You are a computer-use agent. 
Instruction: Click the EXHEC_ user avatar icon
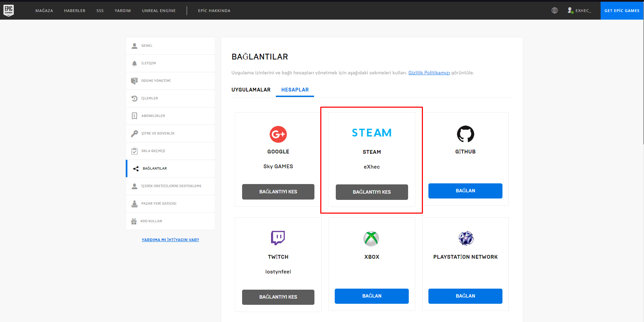tap(570, 10)
